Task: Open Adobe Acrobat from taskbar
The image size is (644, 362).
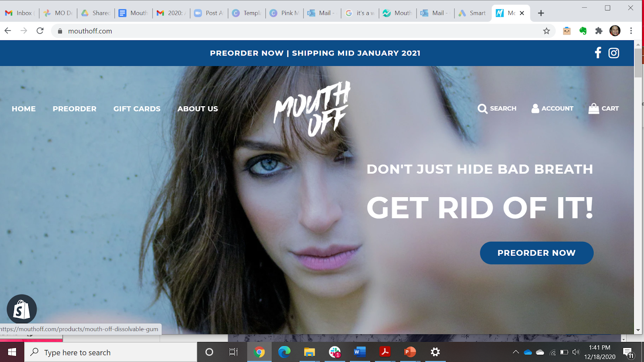Action: point(385,352)
